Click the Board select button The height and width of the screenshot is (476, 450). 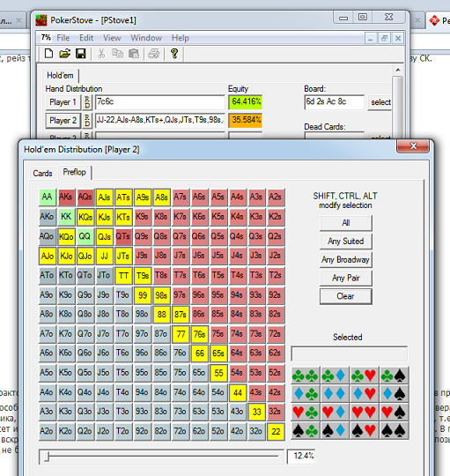[x=380, y=102]
